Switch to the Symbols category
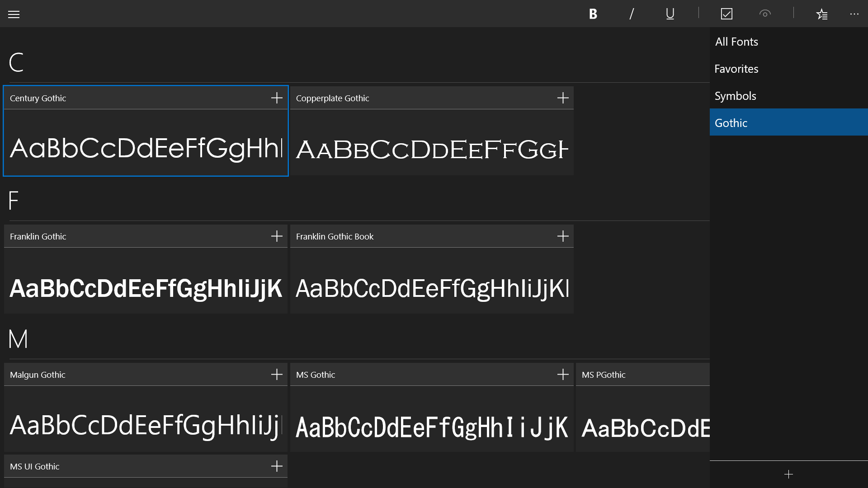 pyautogui.click(x=735, y=96)
